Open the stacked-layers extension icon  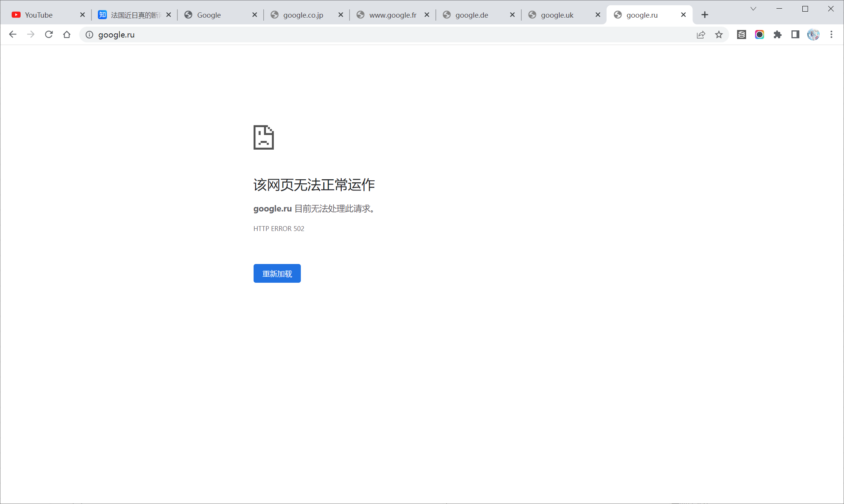742,34
